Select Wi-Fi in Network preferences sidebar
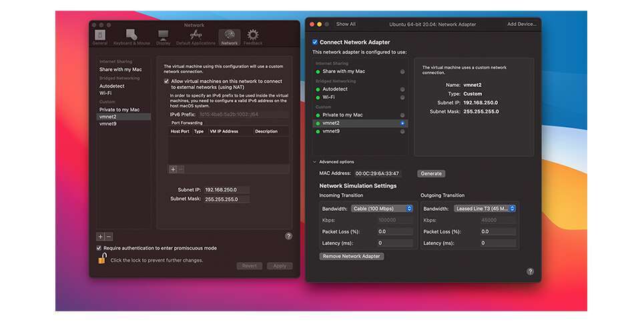This screenshot has height=322, width=644. click(x=105, y=93)
